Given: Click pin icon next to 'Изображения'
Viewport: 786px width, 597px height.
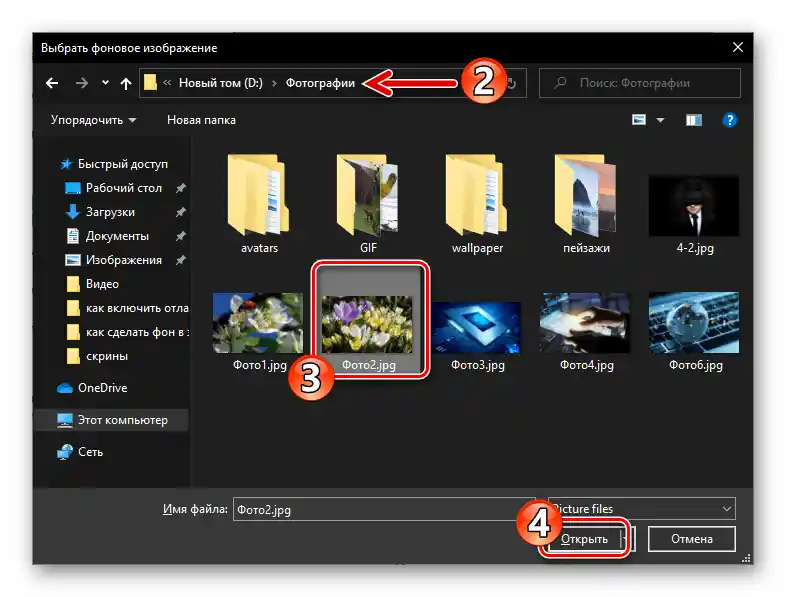Looking at the screenshot, I should click(180, 260).
